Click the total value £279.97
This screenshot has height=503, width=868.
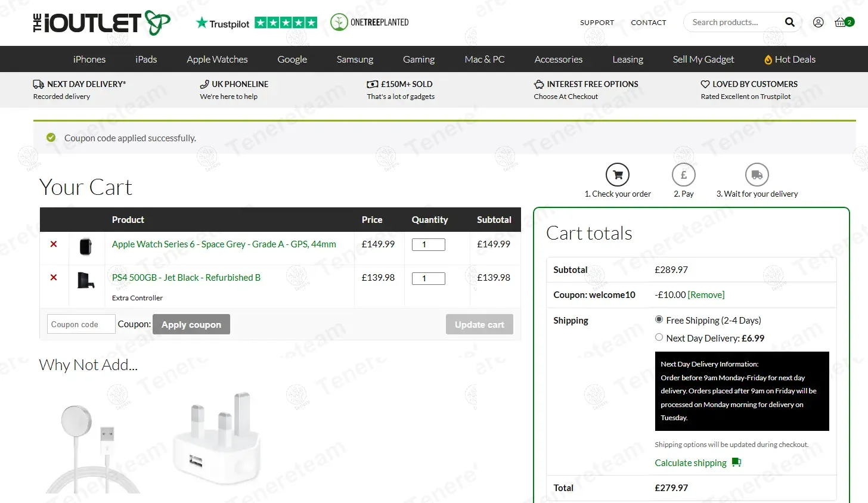pos(671,488)
